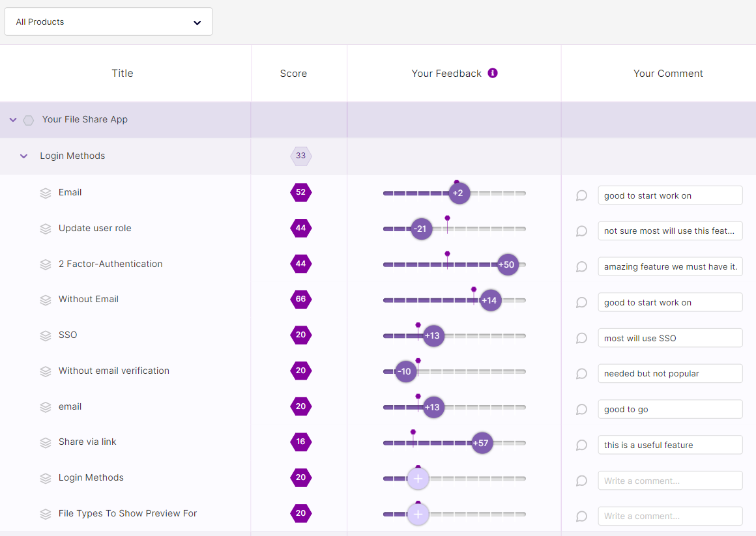
Task: Click the empty comment field for File Types row
Action: pyautogui.click(x=670, y=516)
